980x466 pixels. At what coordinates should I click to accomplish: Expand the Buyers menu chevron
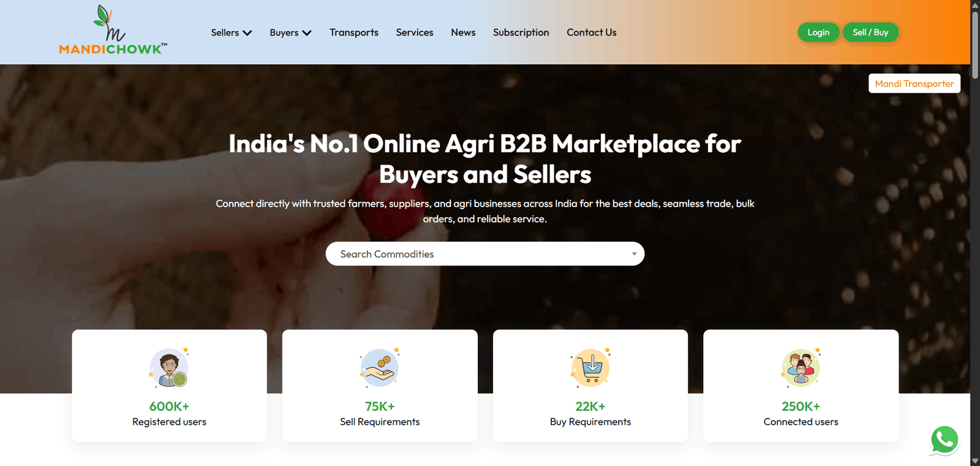[x=307, y=33]
